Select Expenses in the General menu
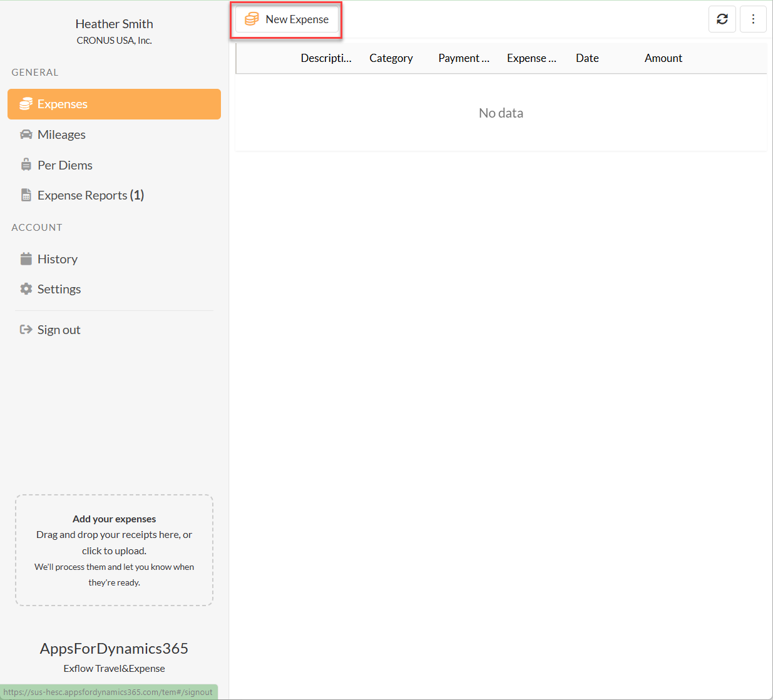The height and width of the screenshot is (700, 773). [114, 104]
